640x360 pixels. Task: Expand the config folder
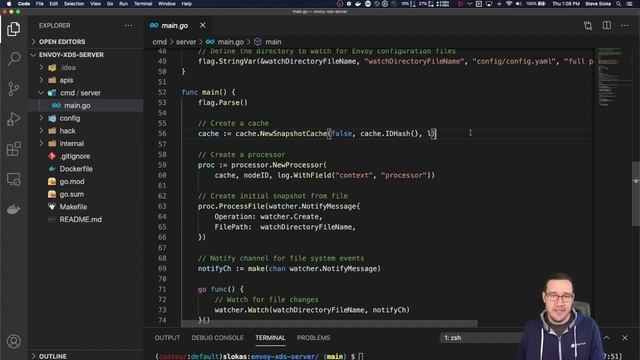41,118
